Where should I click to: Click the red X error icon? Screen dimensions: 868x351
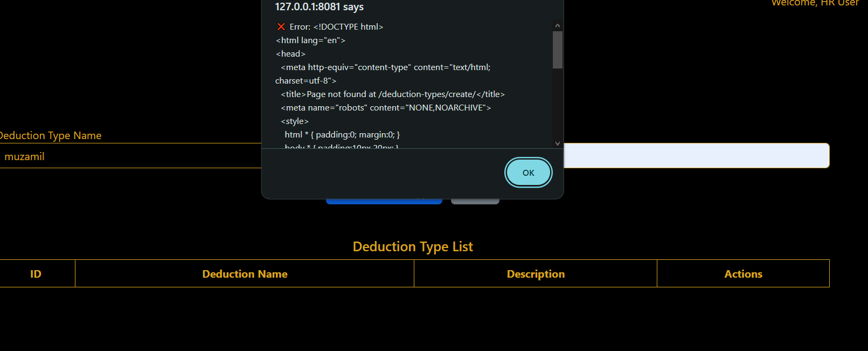(281, 27)
